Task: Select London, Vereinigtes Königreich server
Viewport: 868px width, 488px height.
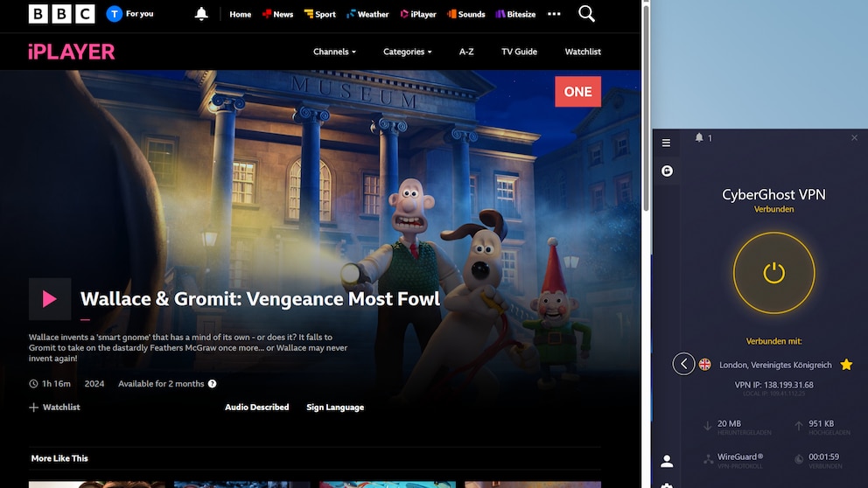Action: [x=775, y=366]
